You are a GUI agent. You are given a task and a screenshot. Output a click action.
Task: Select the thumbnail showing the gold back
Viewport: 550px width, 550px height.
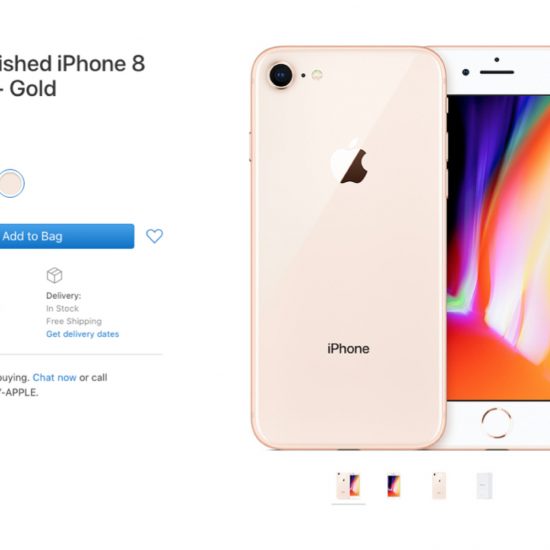439,486
